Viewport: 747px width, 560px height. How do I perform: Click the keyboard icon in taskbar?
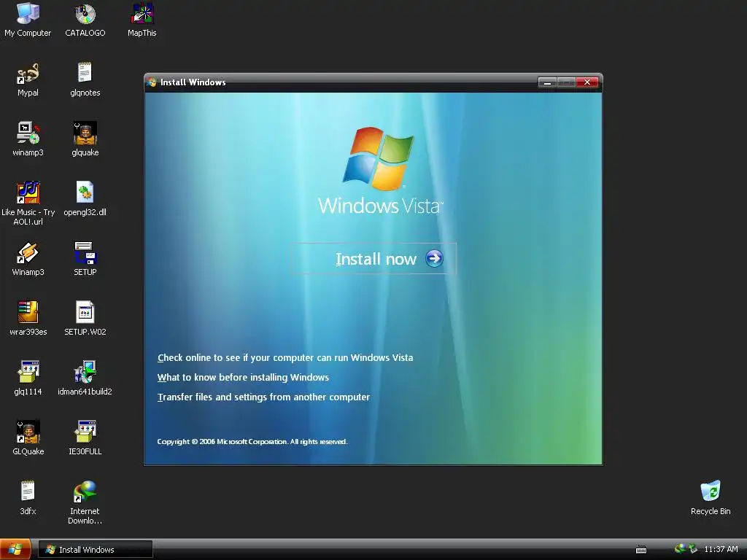pyautogui.click(x=641, y=550)
